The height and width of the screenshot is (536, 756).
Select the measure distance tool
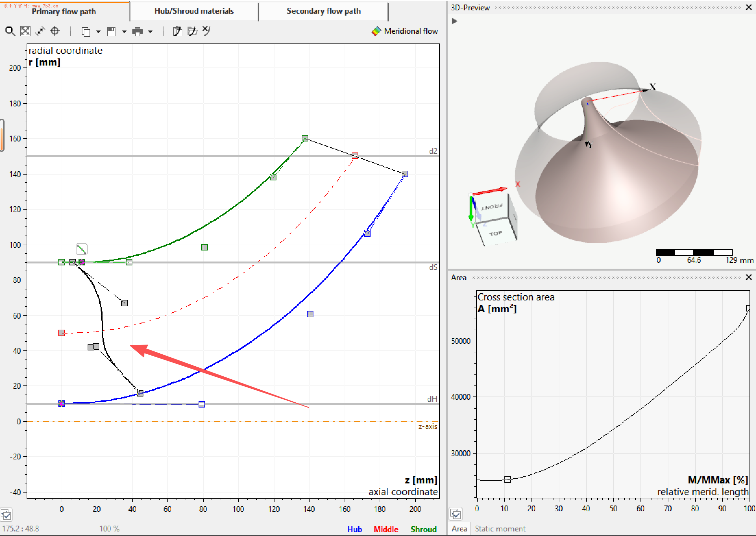40,31
